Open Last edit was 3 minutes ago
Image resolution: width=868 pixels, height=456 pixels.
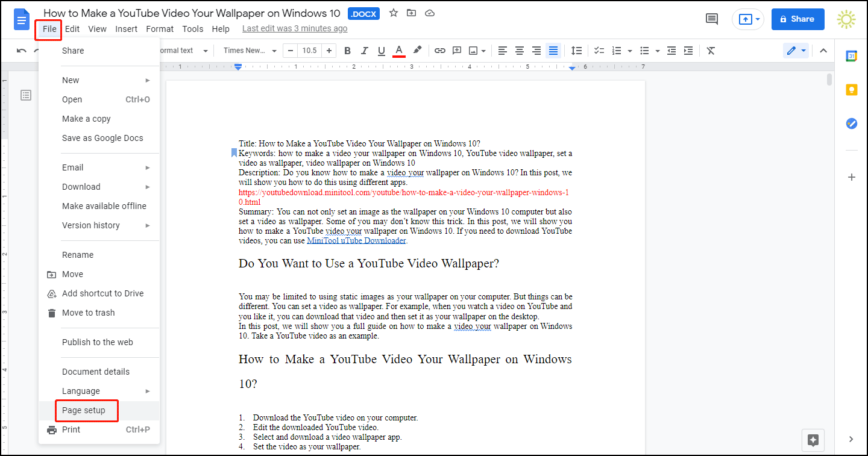tap(295, 28)
